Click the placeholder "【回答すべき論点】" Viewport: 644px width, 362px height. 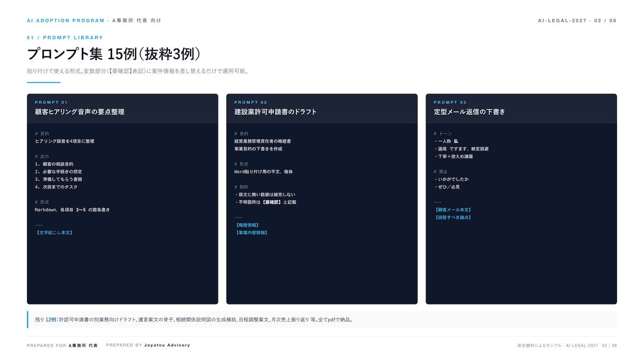(452, 217)
